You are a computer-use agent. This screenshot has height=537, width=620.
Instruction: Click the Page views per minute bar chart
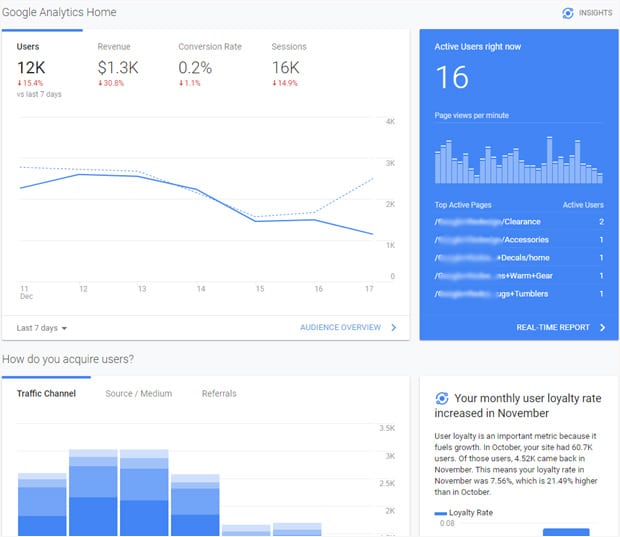coord(519,160)
